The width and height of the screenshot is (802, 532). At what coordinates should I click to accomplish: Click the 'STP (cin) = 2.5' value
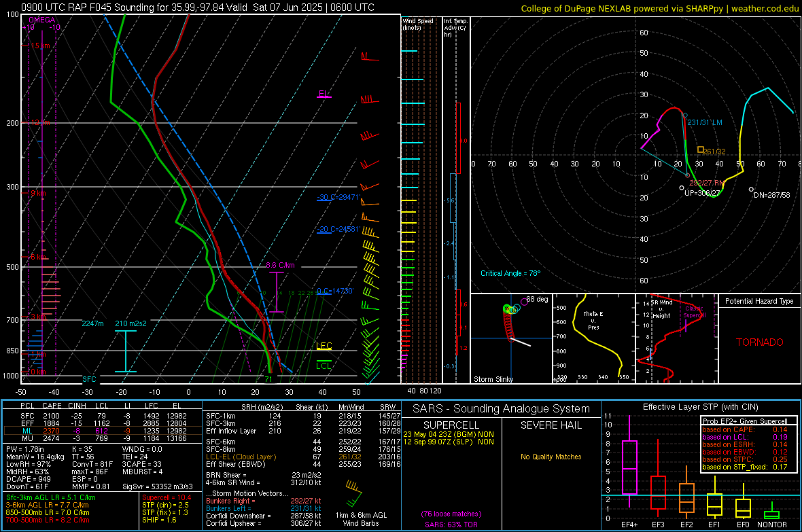[165, 505]
